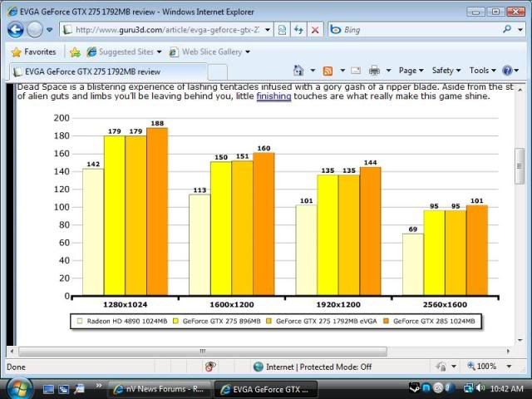Click the Internet zone globe icon

click(x=259, y=367)
